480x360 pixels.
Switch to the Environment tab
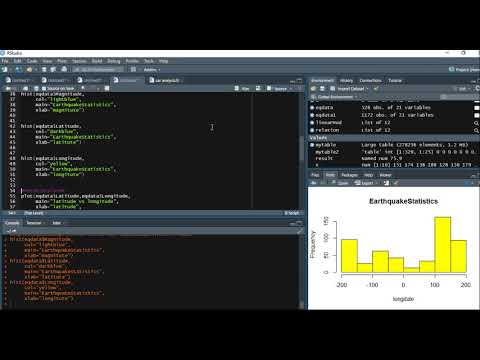322,80
